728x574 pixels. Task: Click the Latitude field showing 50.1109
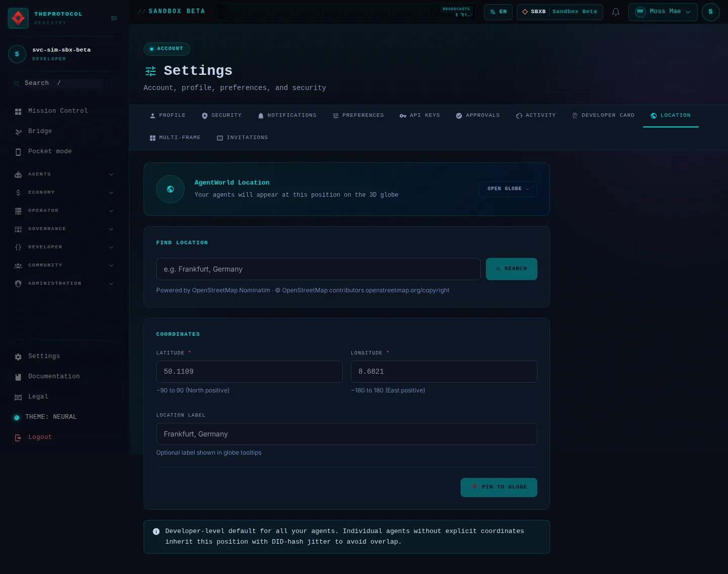(x=249, y=372)
